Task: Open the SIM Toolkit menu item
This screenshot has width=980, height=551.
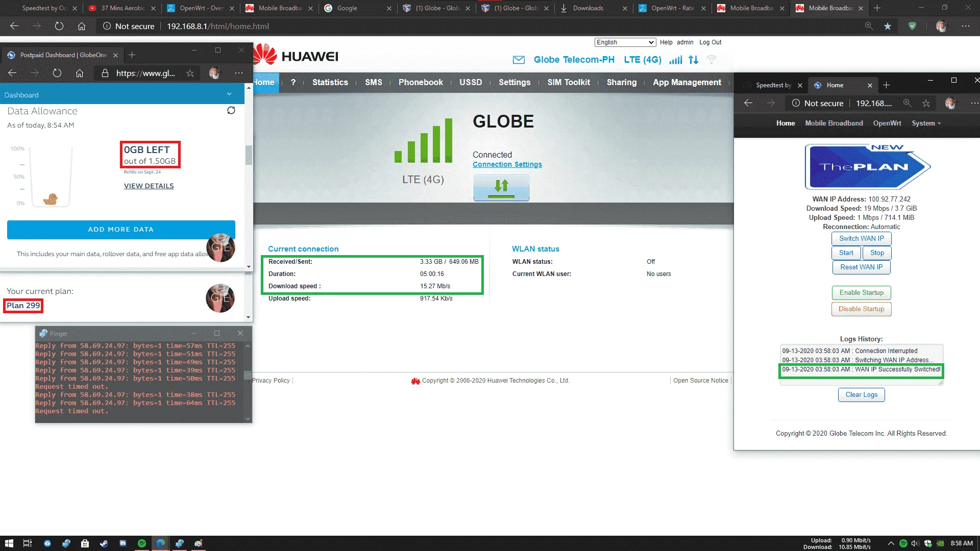Action: click(x=569, y=82)
